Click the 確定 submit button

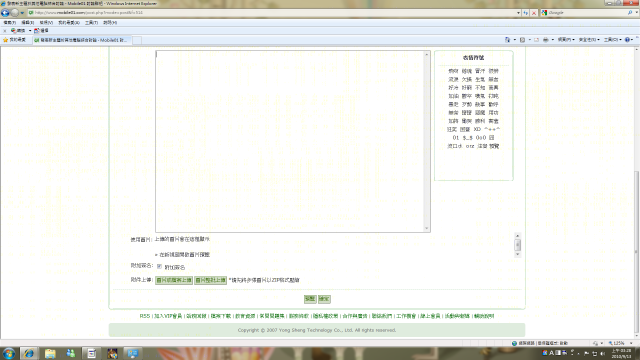click(x=324, y=299)
